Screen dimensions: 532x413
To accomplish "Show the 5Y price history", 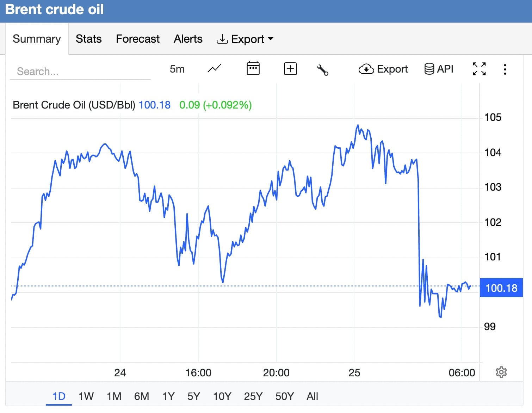I will coord(193,396).
